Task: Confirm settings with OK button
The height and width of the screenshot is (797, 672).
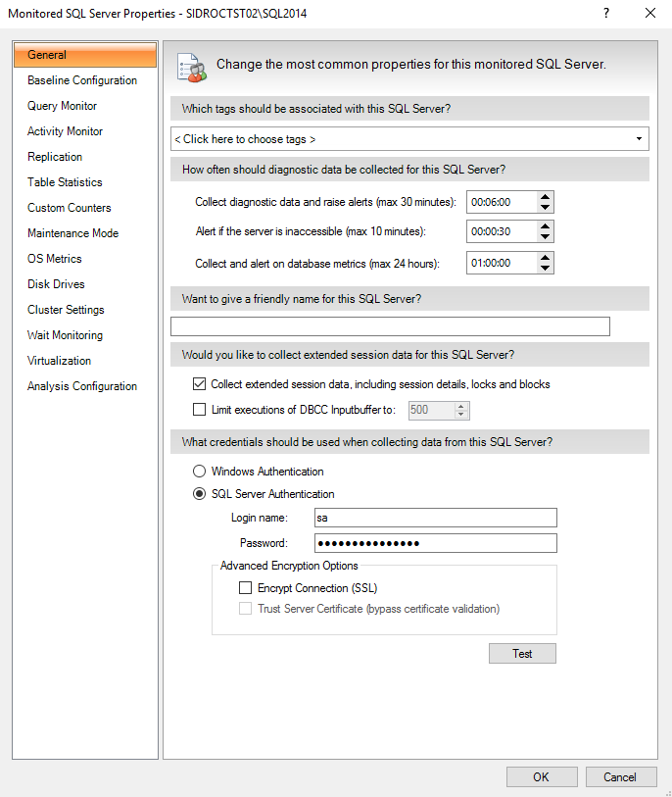Action: click(x=542, y=777)
